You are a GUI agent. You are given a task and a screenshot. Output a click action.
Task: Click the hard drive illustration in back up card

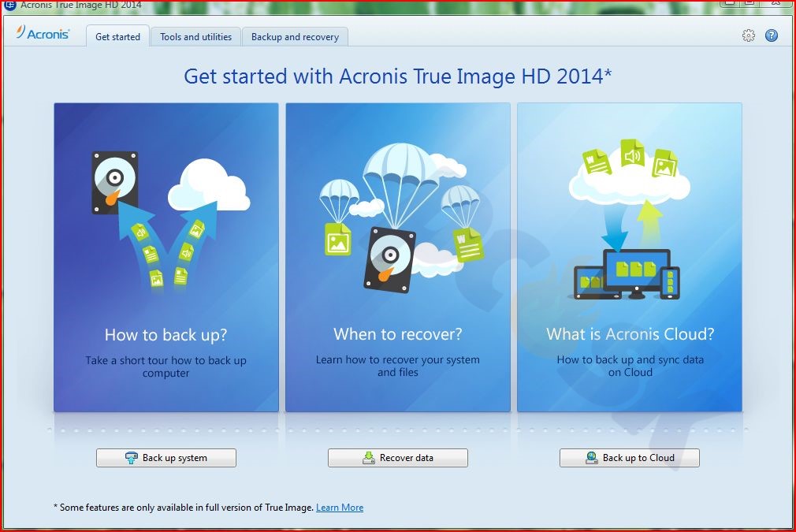[115, 182]
